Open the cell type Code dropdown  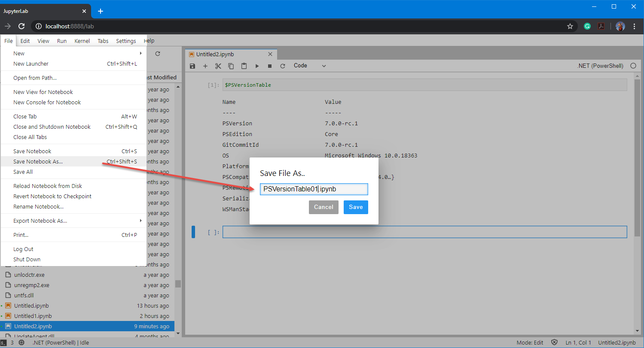[310, 66]
